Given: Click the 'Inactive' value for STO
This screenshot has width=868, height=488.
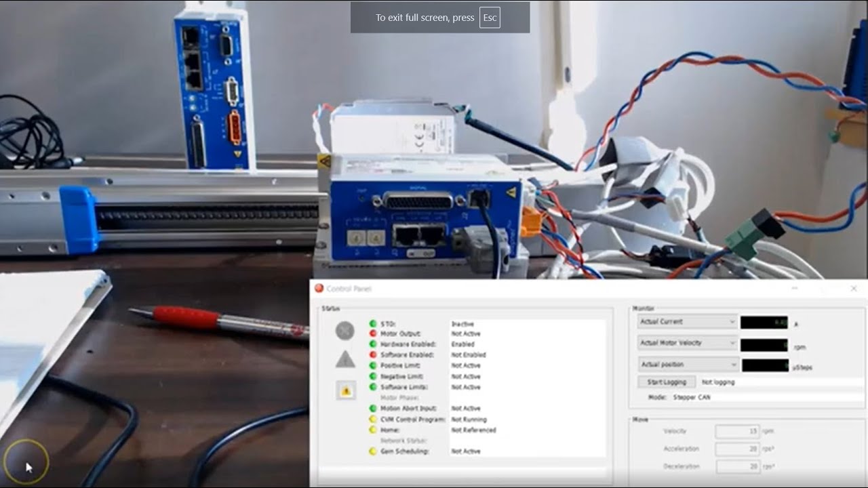Looking at the screenshot, I should pyautogui.click(x=462, y=324).
